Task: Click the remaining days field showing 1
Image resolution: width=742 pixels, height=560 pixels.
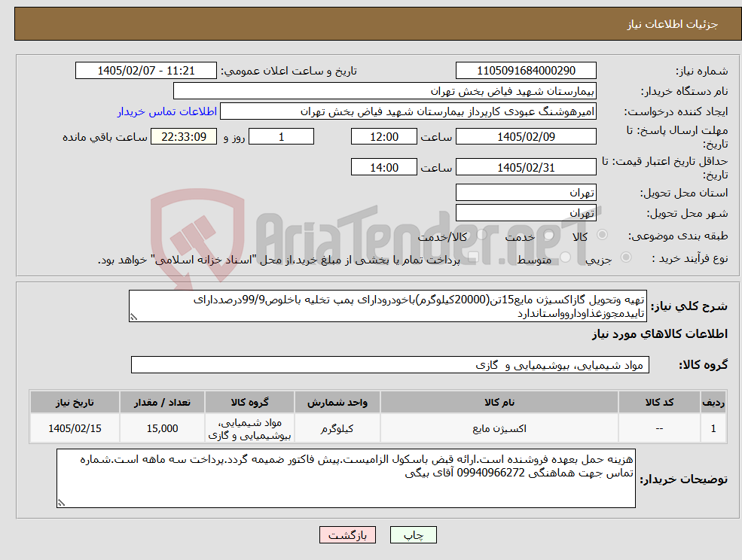Action: tap(281, 137)
